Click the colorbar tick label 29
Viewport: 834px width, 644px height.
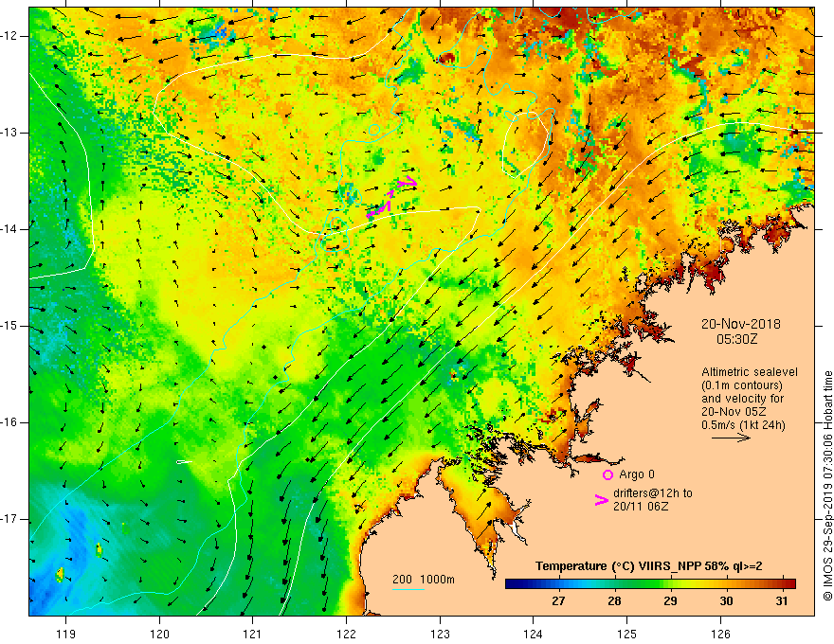(x=670, y=601)
